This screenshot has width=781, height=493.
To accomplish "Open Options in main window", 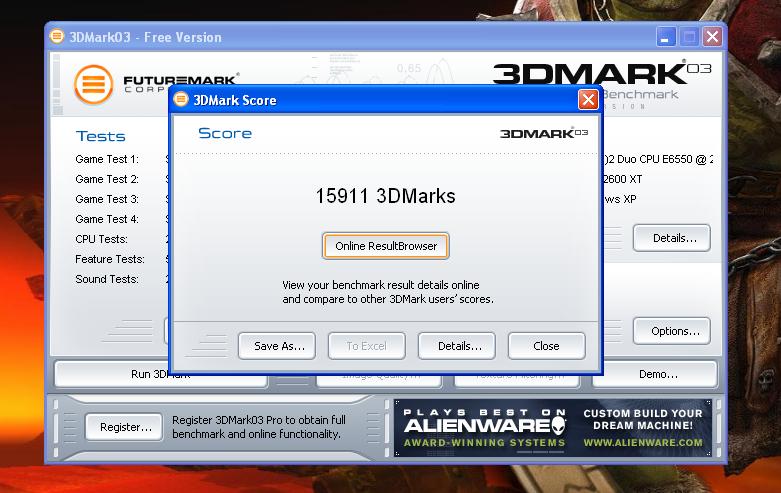I will (671, 331).
